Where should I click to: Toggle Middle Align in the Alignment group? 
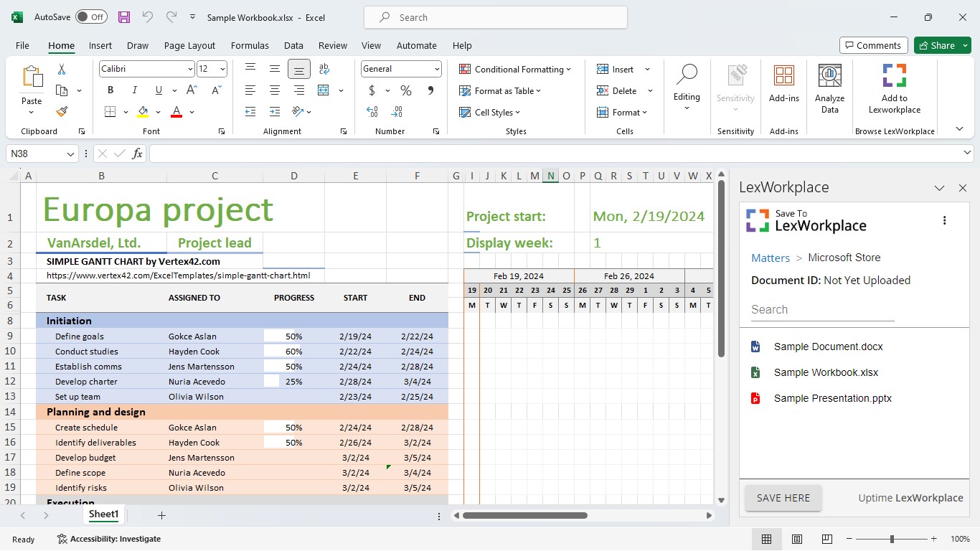pyautogui.click(x=275, y=69)
